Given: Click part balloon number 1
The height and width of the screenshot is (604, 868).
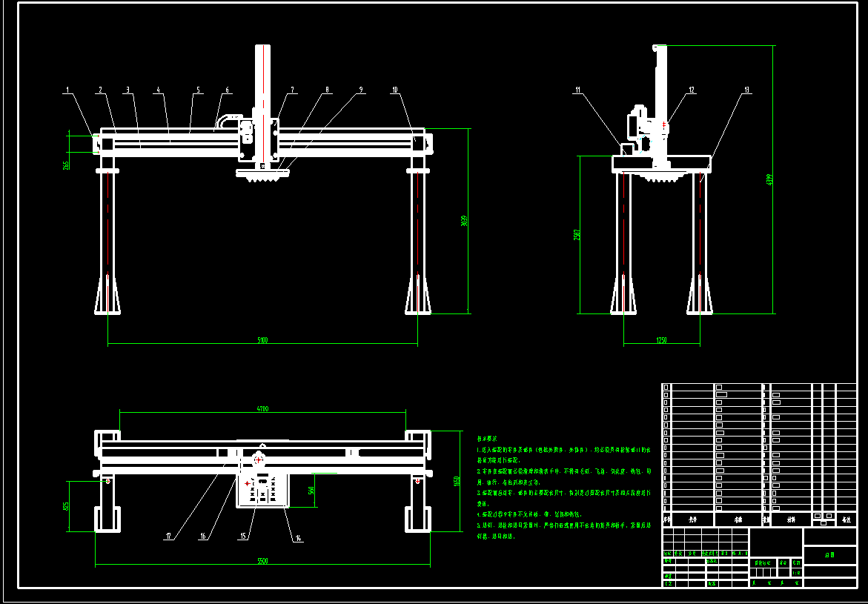Looking at the screenshot, I should coord(67,90).
